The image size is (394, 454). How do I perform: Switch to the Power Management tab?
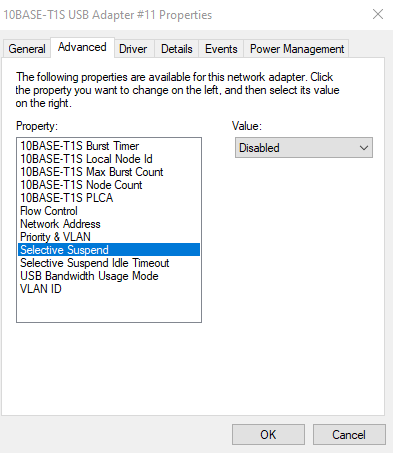pyautogui.click(x=297, y=49)
